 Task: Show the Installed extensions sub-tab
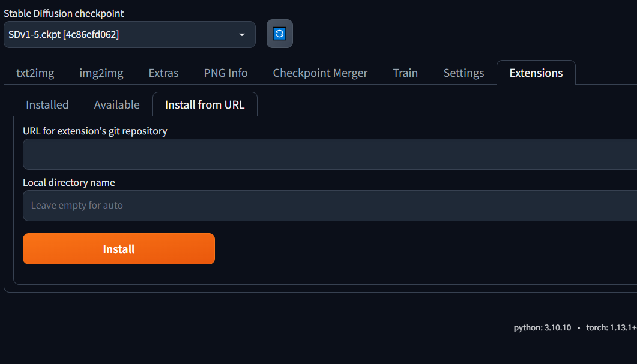click(x=47, y=104)
